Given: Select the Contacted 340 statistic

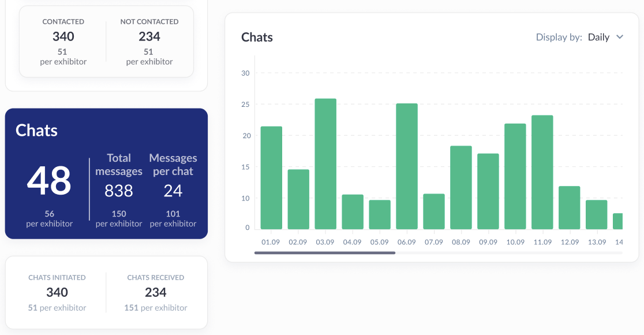Looking at the screenshot, I should [63, 36].
